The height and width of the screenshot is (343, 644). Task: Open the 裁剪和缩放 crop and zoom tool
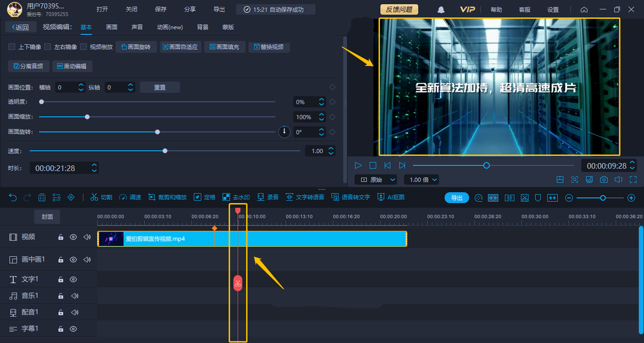pos(167,197)
